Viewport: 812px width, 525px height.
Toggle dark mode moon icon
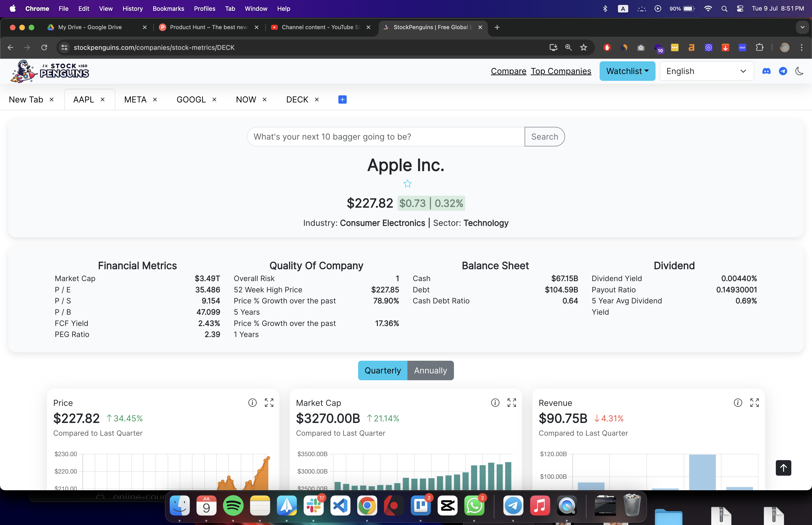(799, 71)
